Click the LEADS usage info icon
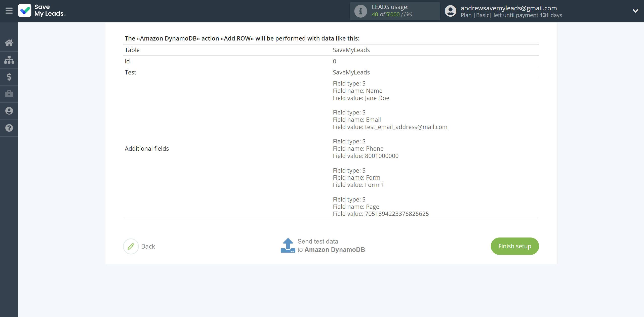644x317 pixels. click(360, 11)
